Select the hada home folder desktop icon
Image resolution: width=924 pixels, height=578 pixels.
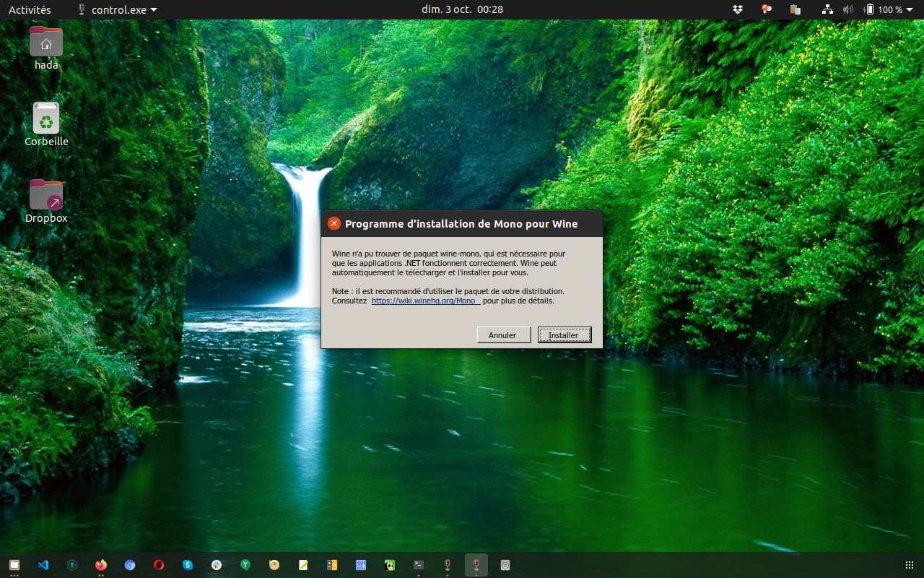[x=46, y=48]
